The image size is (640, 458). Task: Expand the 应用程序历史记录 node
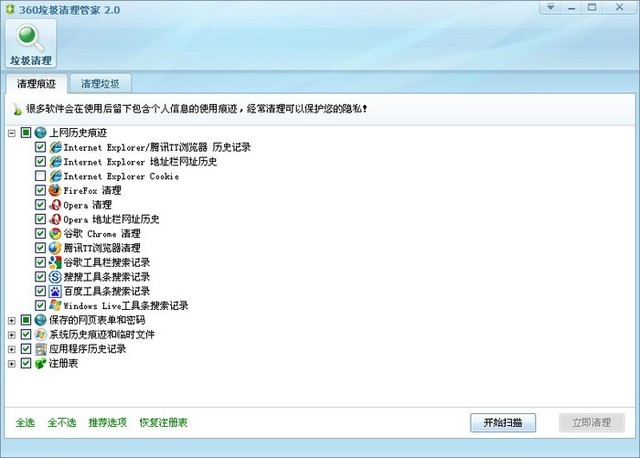click(x=12, y=349)
